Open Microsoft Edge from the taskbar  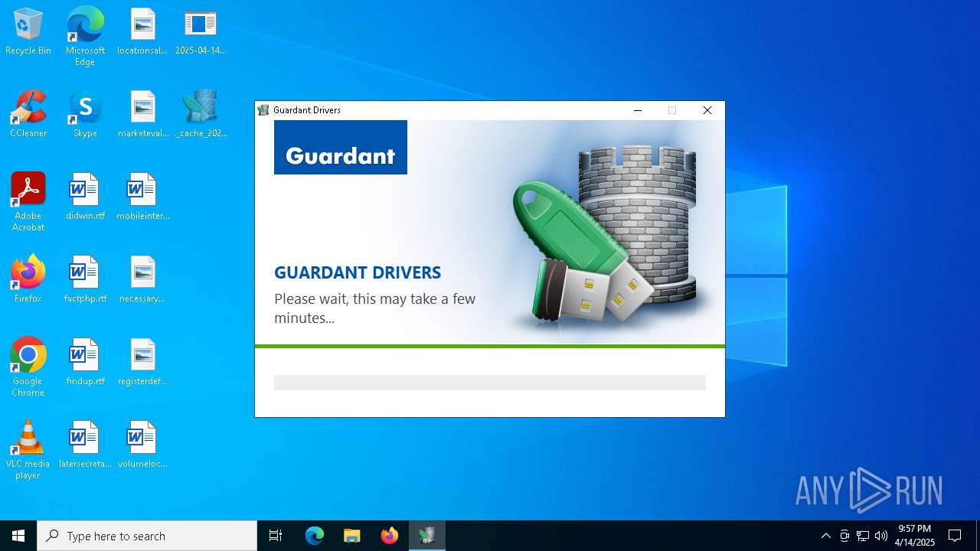[315, 536]
